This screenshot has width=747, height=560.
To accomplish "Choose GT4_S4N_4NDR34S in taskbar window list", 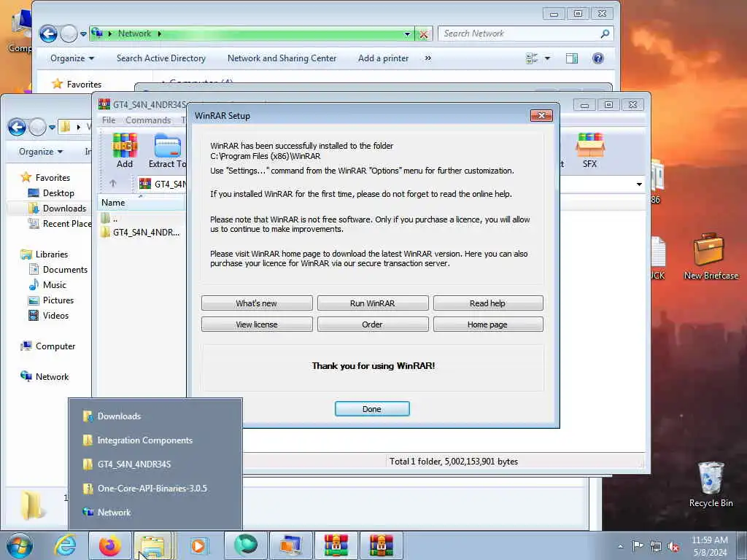I will click(156, 464).
